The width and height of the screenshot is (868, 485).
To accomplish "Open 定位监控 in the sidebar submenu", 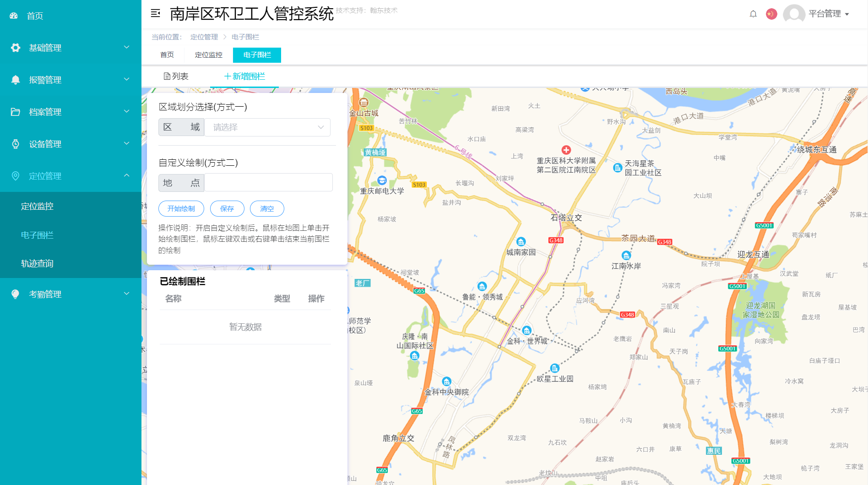I will (71, 206).
